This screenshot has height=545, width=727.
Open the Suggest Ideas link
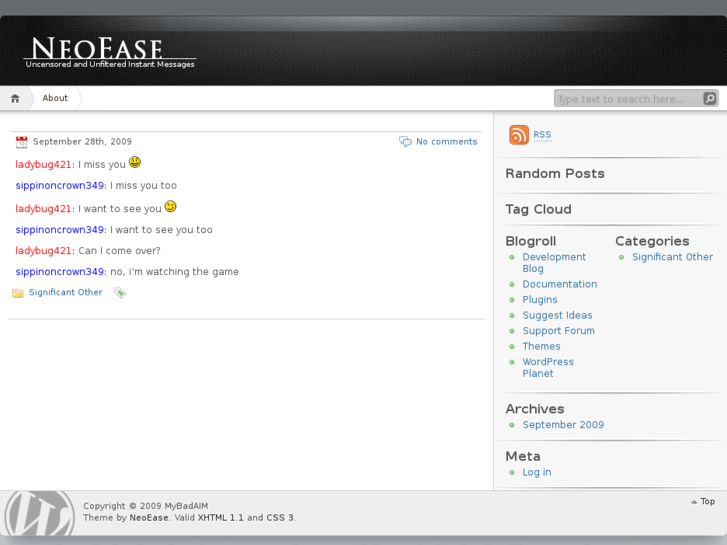[x=557, y=315]
